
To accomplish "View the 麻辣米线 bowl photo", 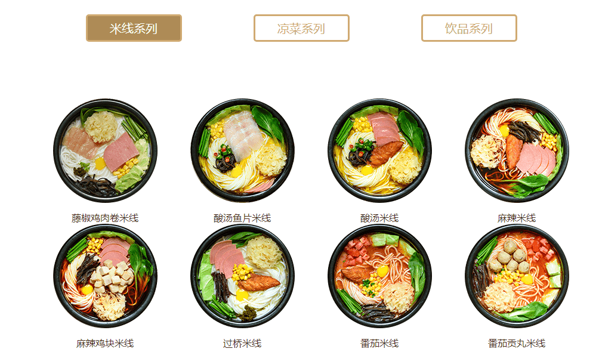I will (517, 150).
